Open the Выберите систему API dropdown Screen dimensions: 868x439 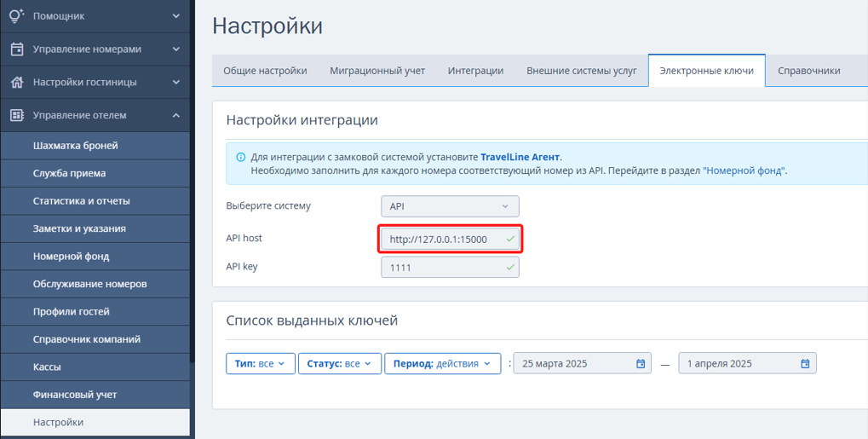point(450,206)
